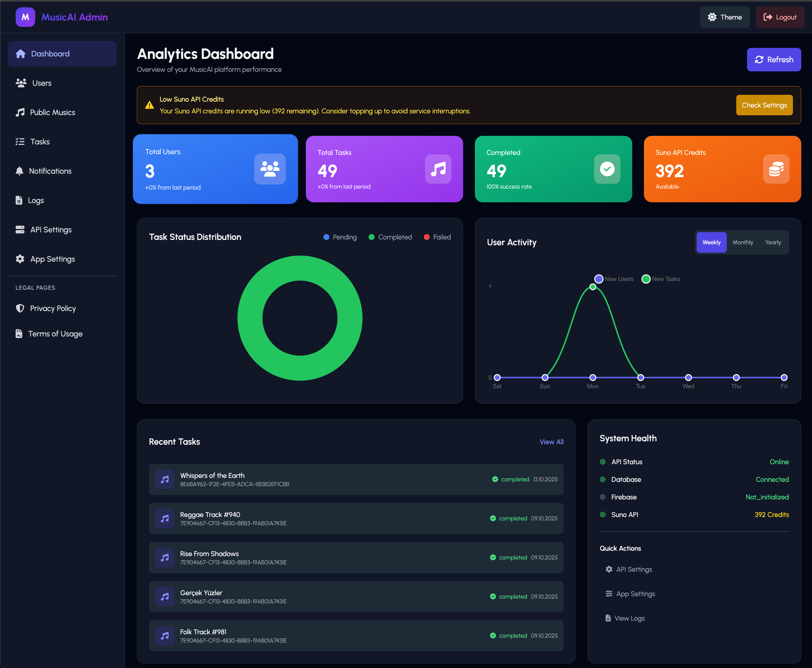Click the Logout button

[x=780, y=17]
